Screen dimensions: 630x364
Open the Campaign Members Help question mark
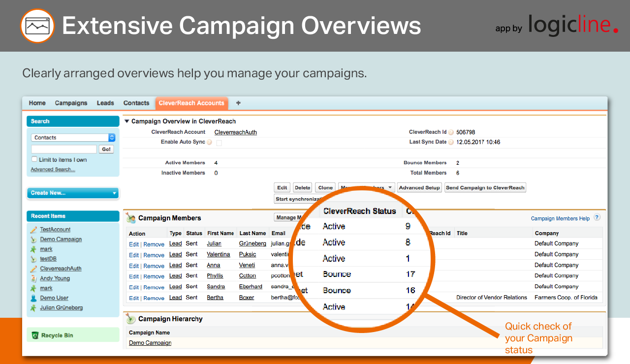coord(597,218)
